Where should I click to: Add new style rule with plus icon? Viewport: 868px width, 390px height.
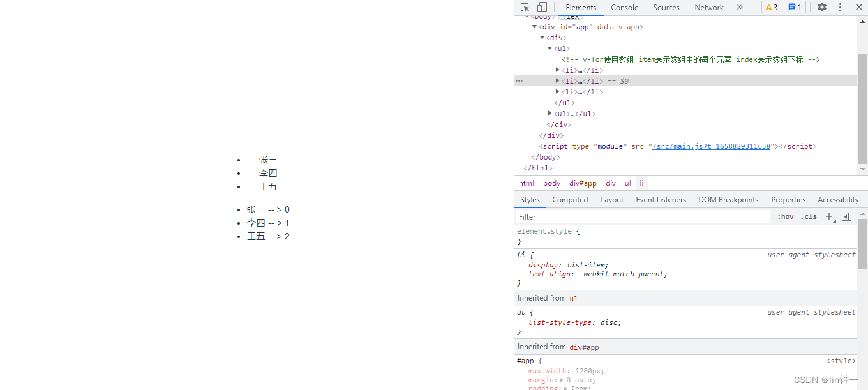coord(829,216)
